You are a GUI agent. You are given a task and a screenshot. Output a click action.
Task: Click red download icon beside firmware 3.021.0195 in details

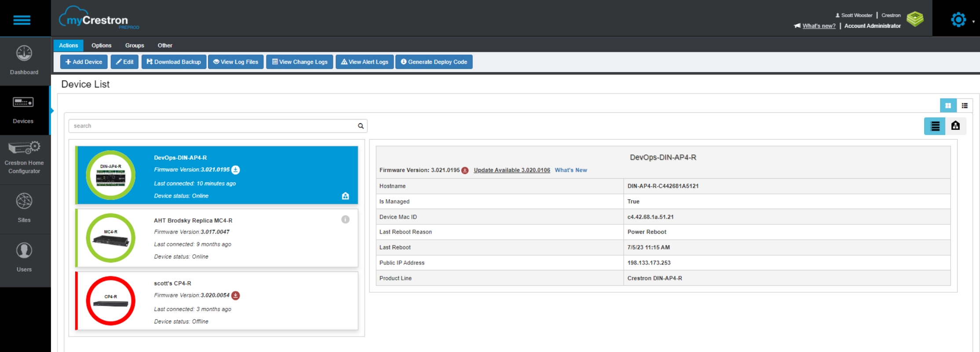pyautogui.click(x=465, y=170)
